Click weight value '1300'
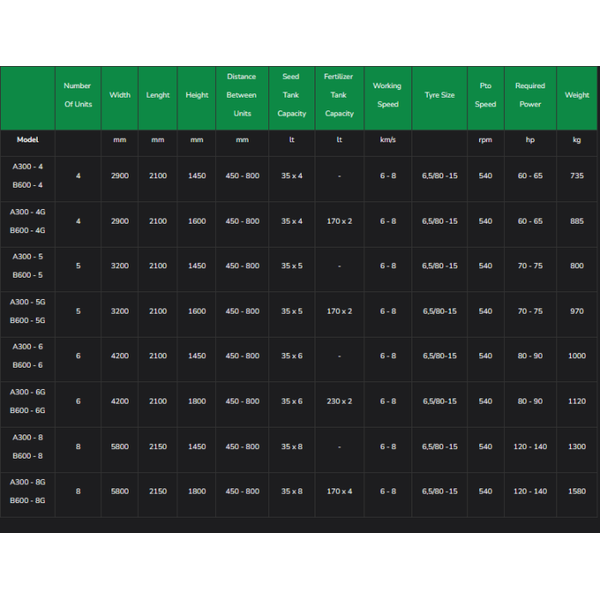Image resolution: width=600 pixels, height=600 pixels. pos(577,447)
